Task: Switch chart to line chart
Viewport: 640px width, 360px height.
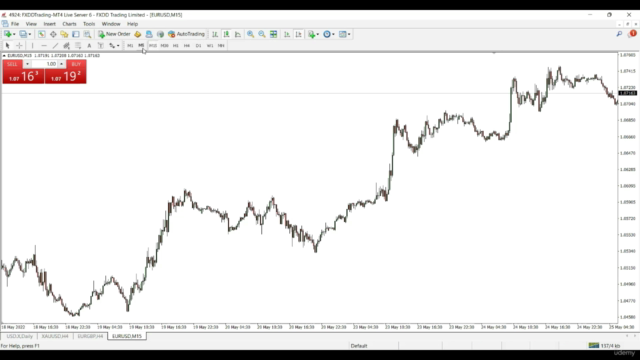Action: 238,34
